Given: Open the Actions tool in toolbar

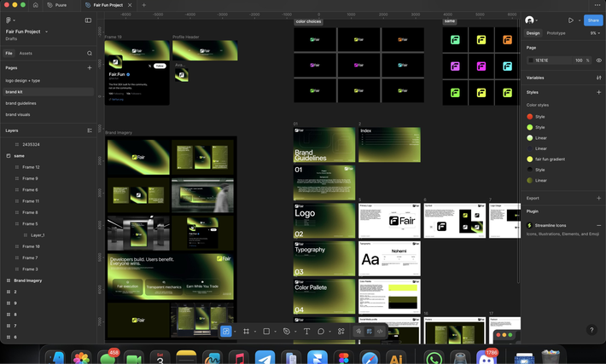Looking at the screenshot, I should click(x=341, y=331).
